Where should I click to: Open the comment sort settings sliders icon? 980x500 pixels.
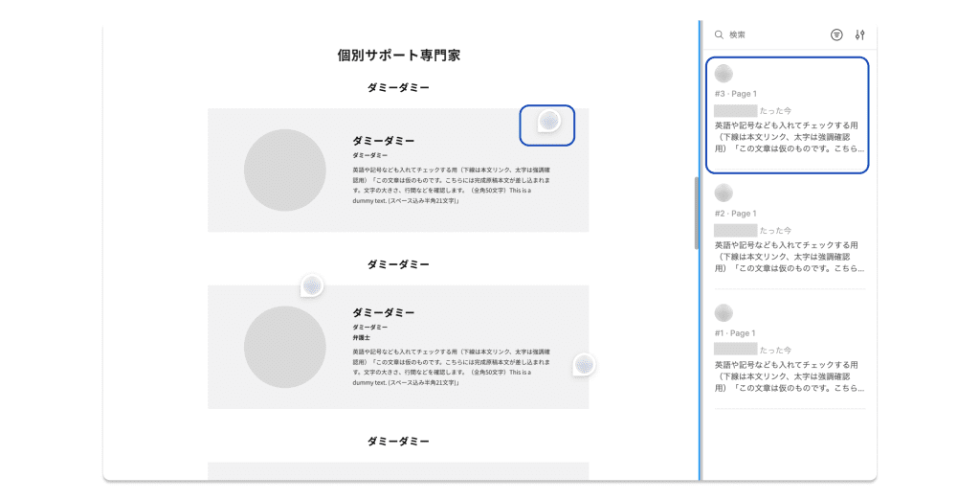pyautogui.click(x=859, y=34)
